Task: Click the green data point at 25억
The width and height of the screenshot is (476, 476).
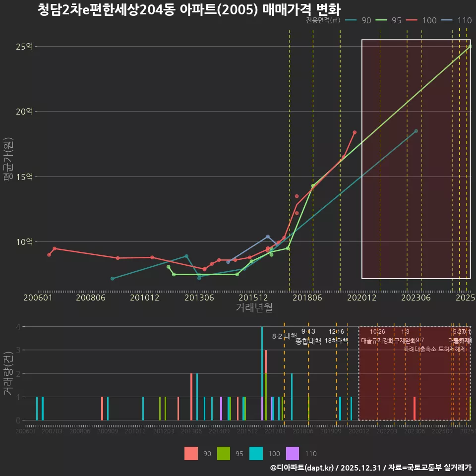Action: (x=470, y=47)
